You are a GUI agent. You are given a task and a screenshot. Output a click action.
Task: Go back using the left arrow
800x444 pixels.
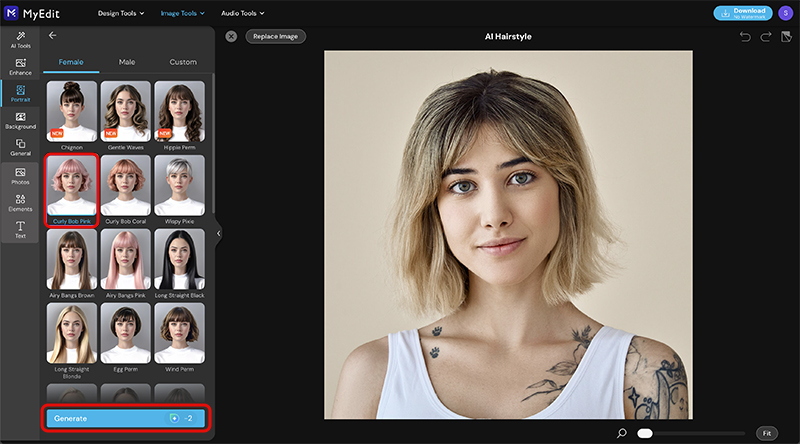pos(52,35)
